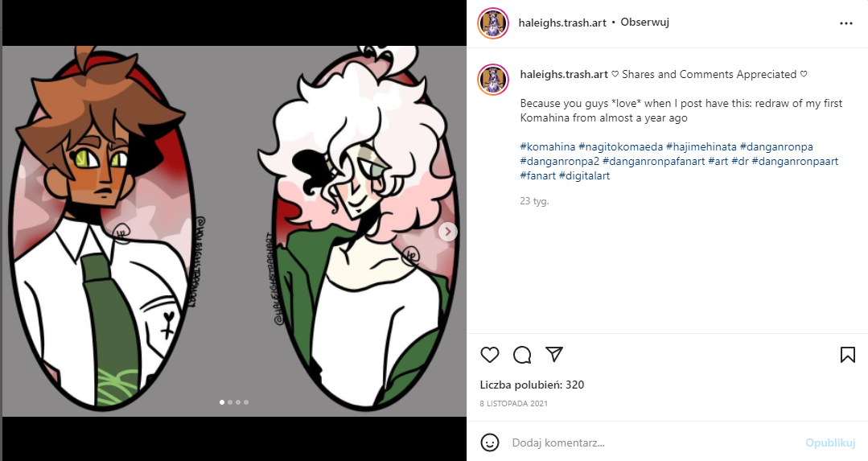The image size is (868, 461).
Task: Open emoji picker smiley icon
Action: [490, 442]
